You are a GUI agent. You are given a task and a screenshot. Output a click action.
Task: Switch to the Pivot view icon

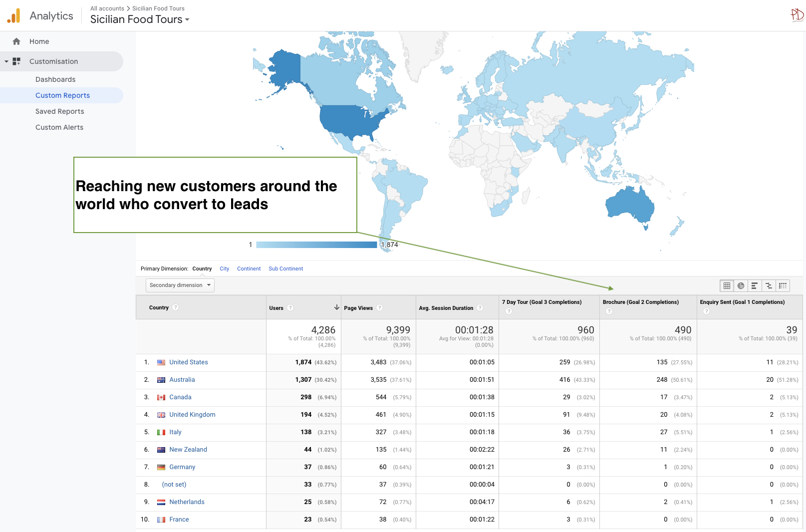(783, 285)
